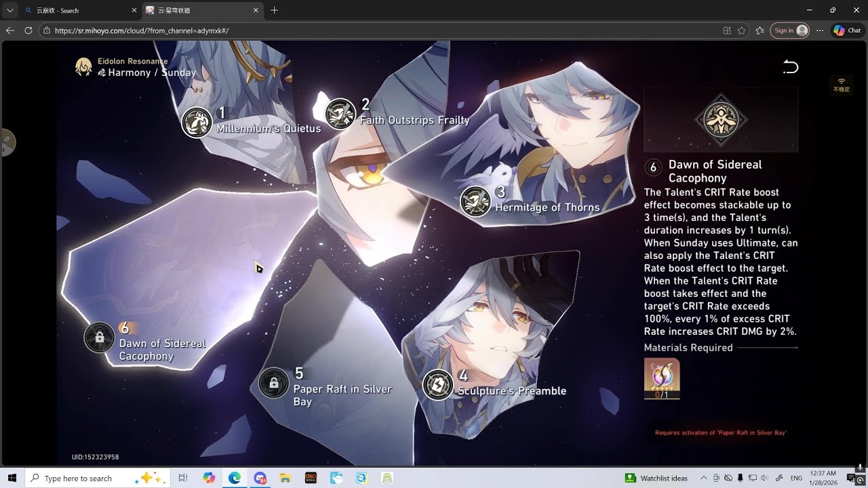View site information lock icon
Screen dimensions: 868x488
click(46, 30)
